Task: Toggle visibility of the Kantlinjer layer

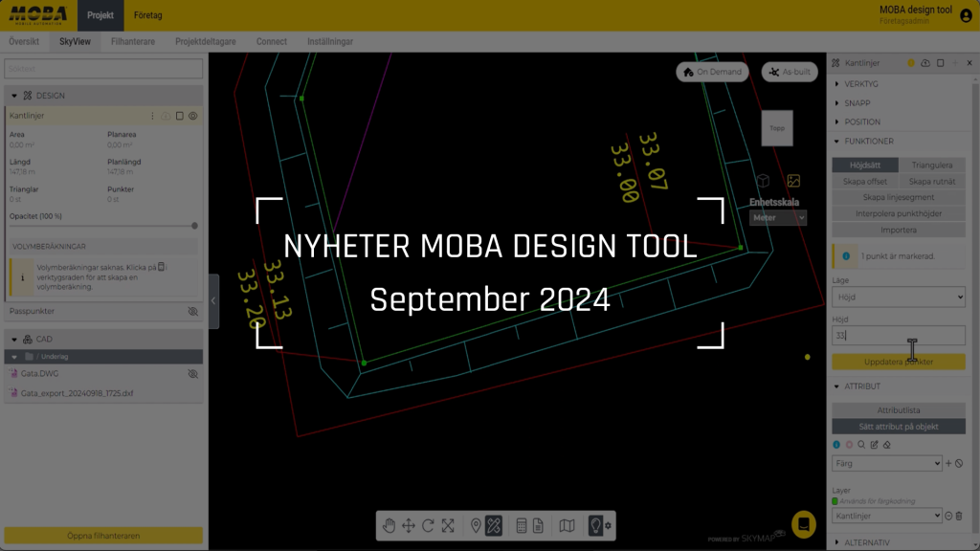Action: tap(193, 116)
